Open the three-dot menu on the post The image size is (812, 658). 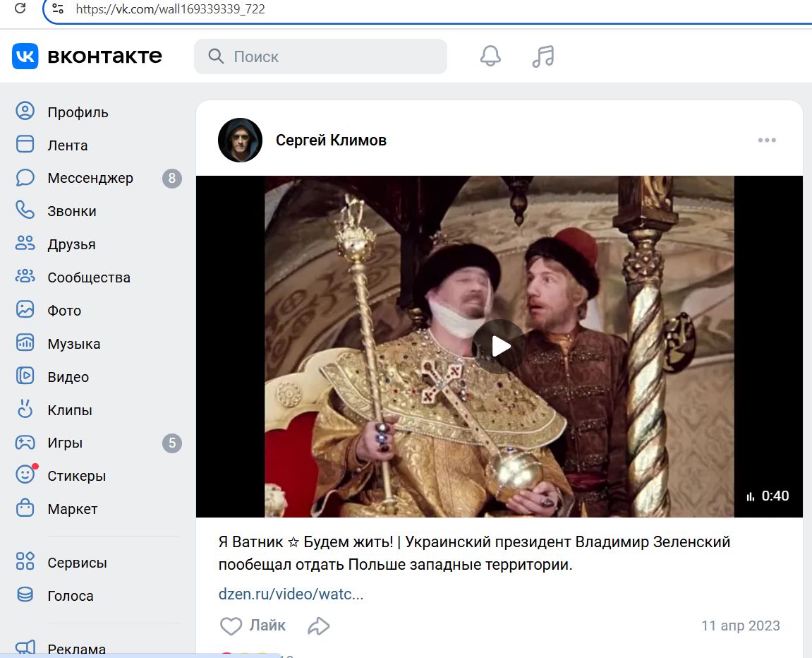[x=767, y=140]
